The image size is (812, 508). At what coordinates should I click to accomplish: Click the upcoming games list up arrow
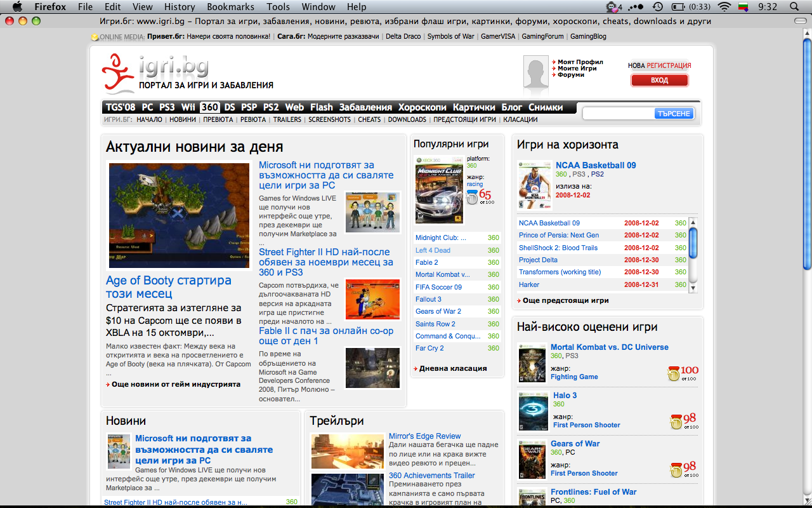point(693,222)
